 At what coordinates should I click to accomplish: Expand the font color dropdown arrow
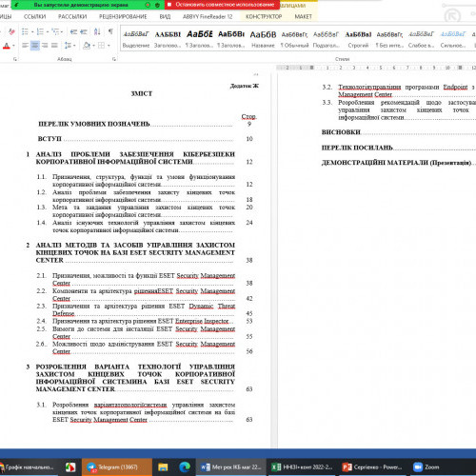click(13, 46)
